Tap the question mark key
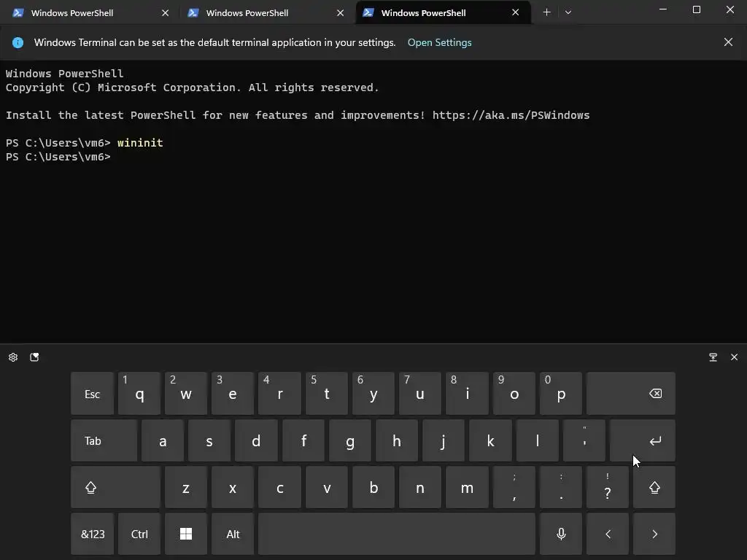 [x=608, y=487]
